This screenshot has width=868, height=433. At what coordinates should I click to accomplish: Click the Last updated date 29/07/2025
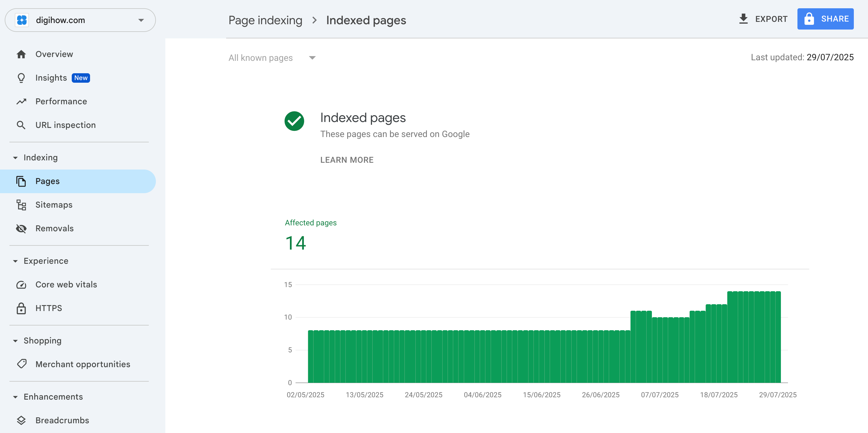[x=830, y=58]
